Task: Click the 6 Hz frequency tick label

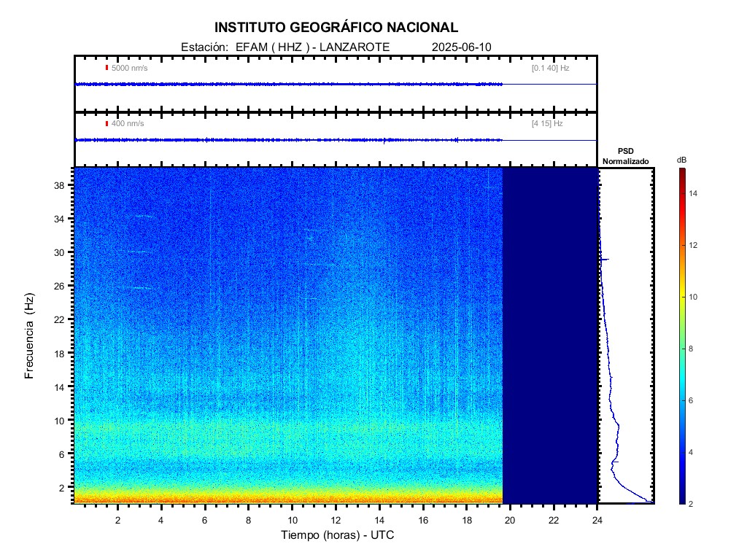Action: [61, 455]
